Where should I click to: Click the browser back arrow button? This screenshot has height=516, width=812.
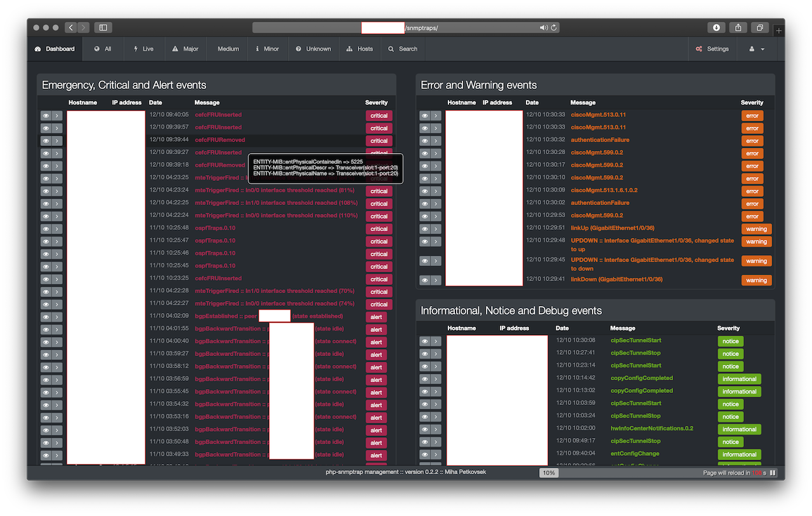coord(70,27)
